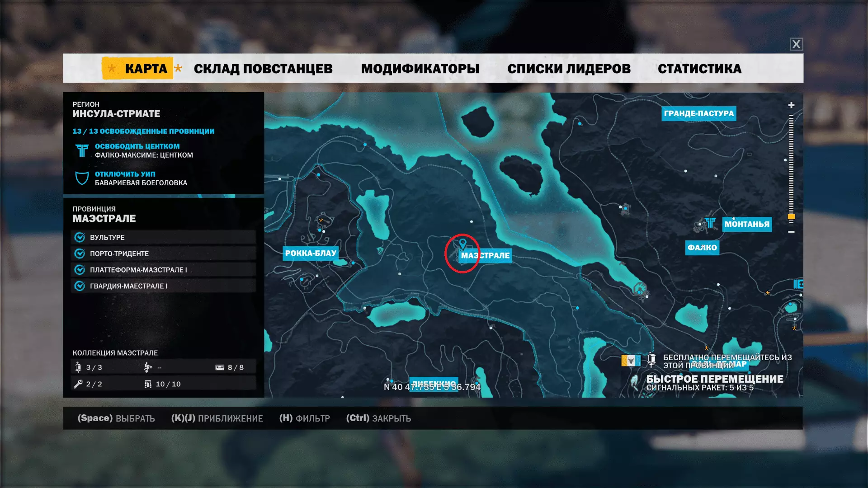The width and height of the screenshot is (868, 488).
Task: Open the Склад повстанцев tab
Action: (263, 69)
